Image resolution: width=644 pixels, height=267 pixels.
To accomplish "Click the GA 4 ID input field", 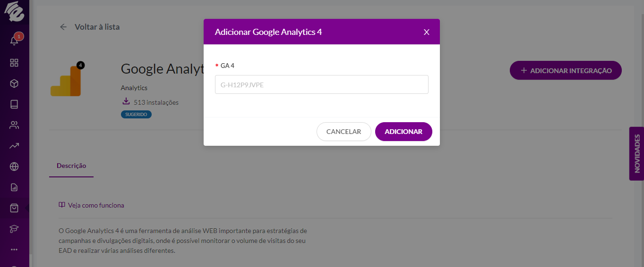I will 322,84.
